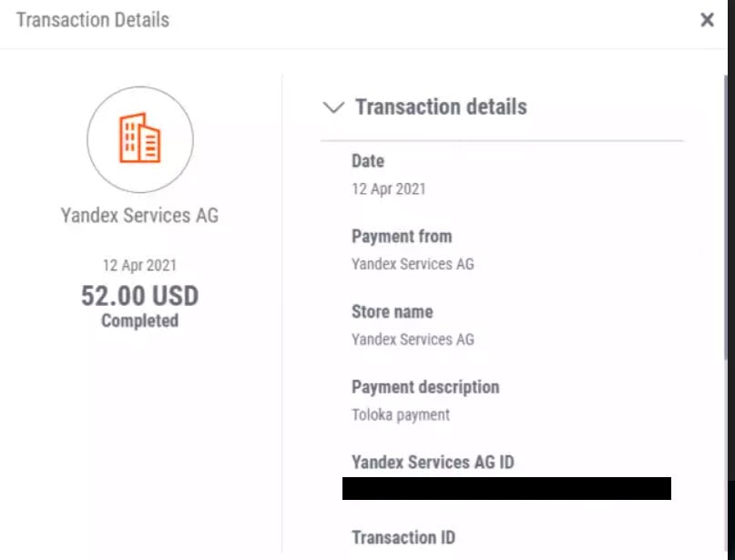
Task: Click the Completed status label
Action: click(x=139, y=321)
